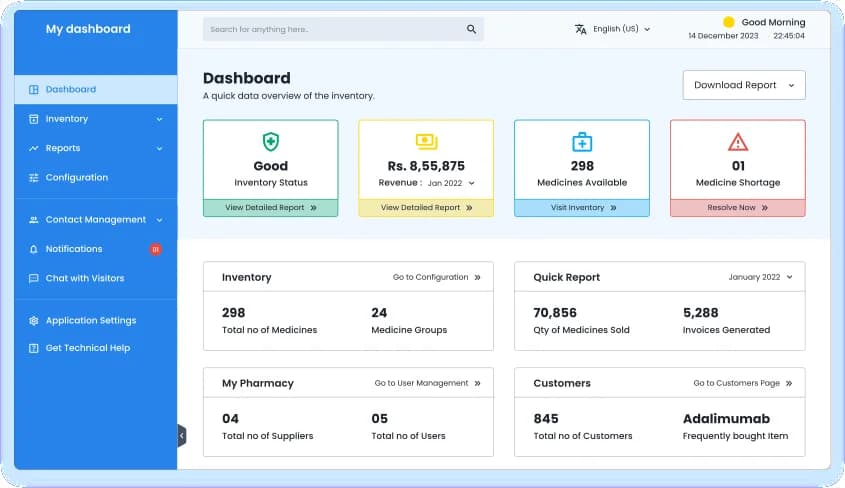Open the Download Report dropdown

coord(743,85)
